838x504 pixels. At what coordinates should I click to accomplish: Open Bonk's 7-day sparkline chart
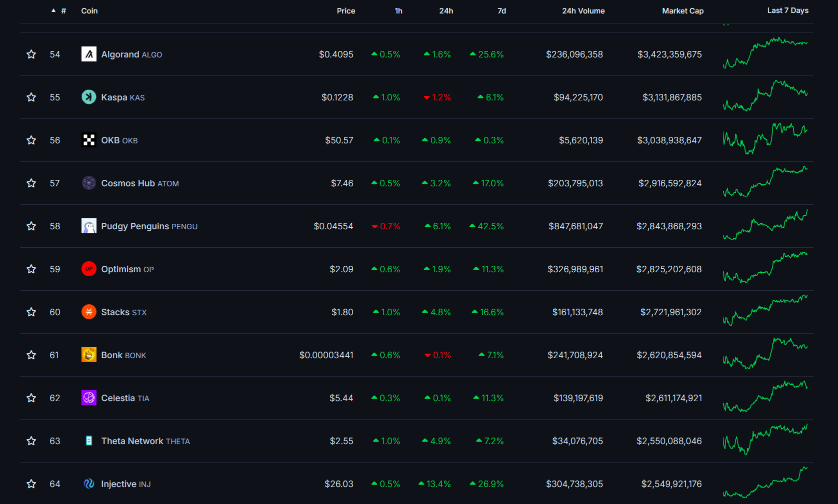[x=765, y=353]
